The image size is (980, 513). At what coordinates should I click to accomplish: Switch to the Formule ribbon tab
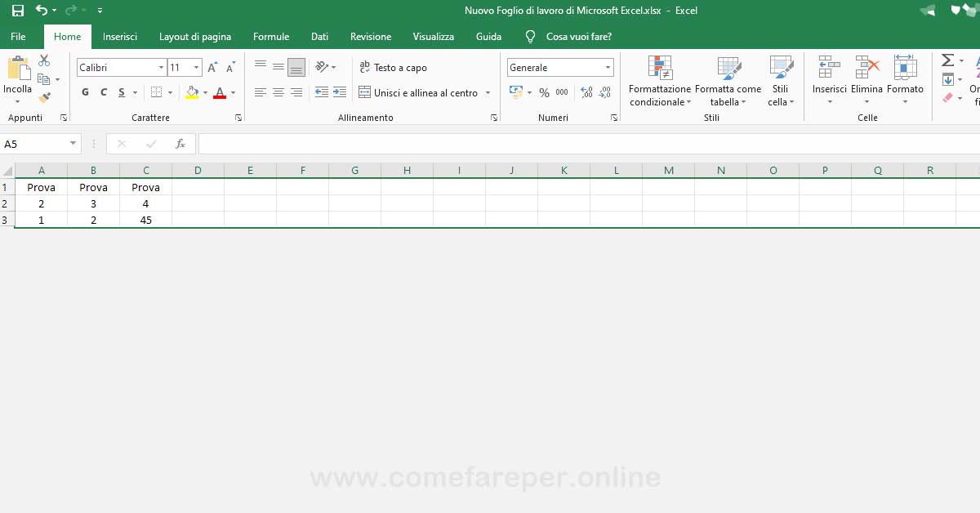(271, 37)
